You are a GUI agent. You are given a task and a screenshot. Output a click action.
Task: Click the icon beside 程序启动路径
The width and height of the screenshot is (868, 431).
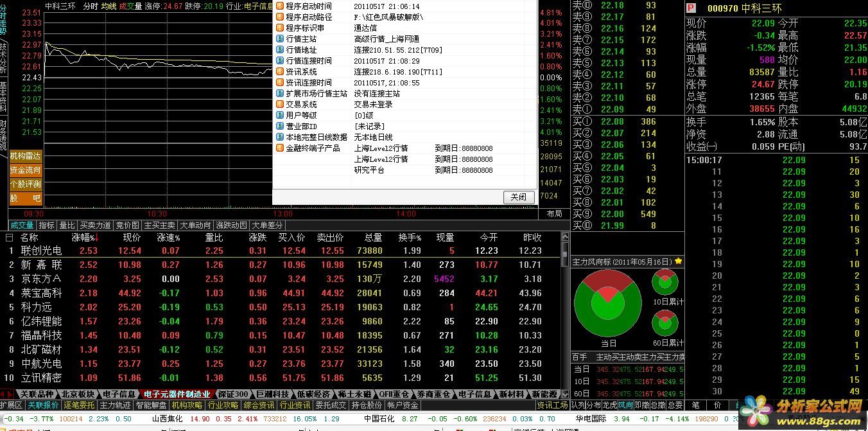pos(279,17)
